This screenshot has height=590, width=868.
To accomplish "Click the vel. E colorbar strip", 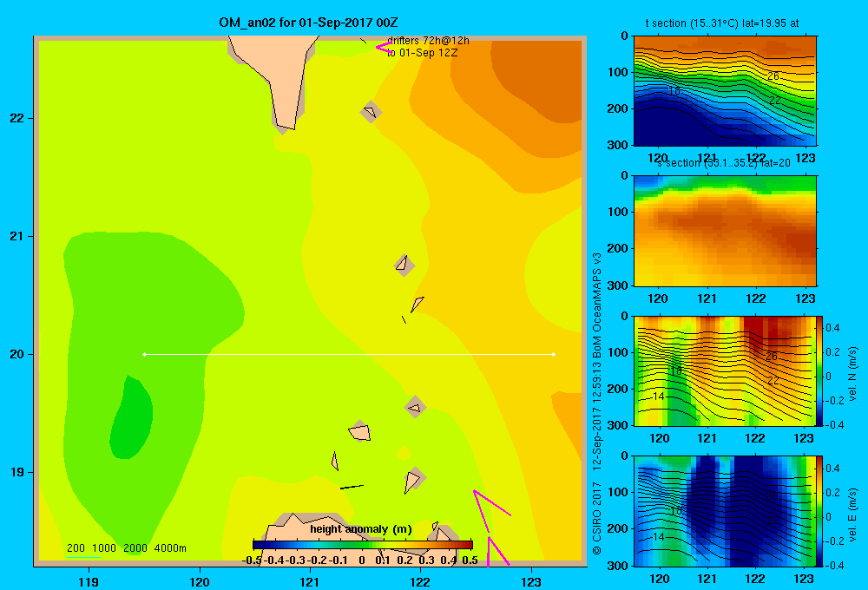I will click(820, 511).
